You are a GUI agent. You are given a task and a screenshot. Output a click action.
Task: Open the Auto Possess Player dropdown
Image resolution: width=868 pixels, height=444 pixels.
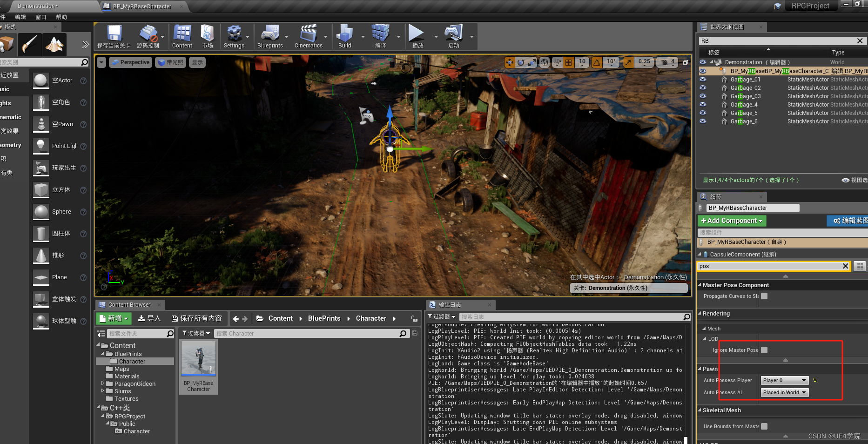pyautogui.click(x=784, y=380)
